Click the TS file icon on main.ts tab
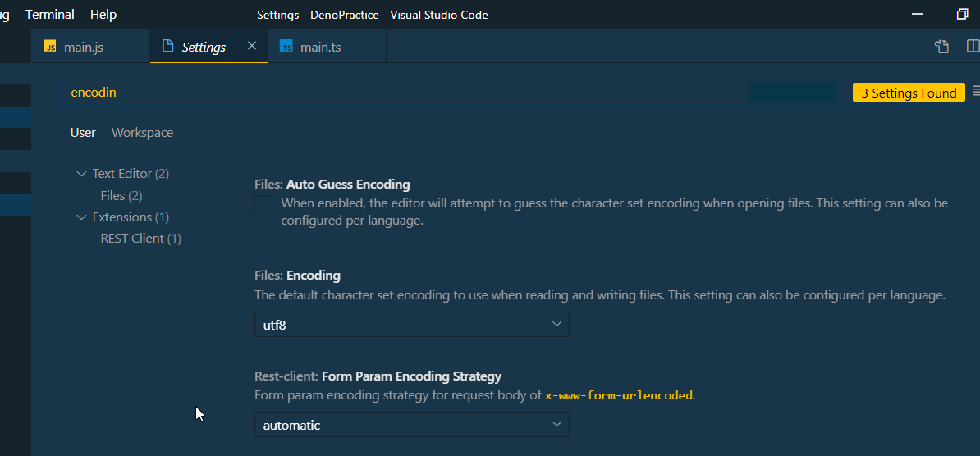Image resolution: width=980 pixels, height=456 pixels. point(286,47)
